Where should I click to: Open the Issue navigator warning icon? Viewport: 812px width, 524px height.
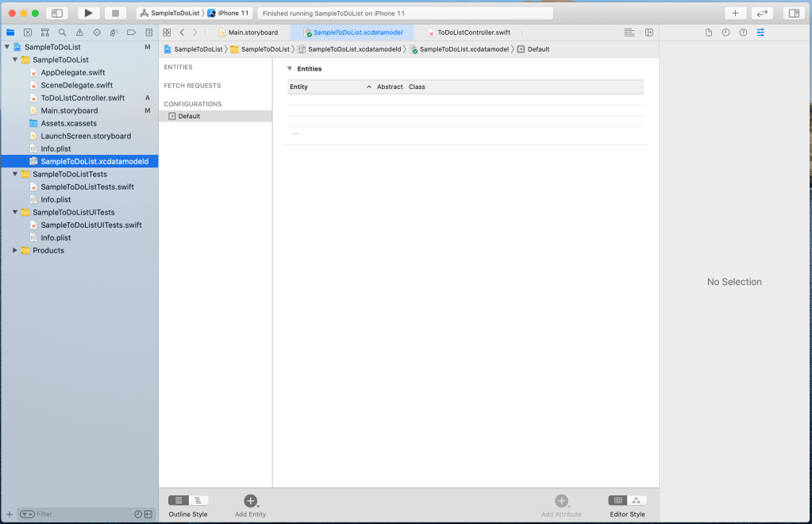79,33
